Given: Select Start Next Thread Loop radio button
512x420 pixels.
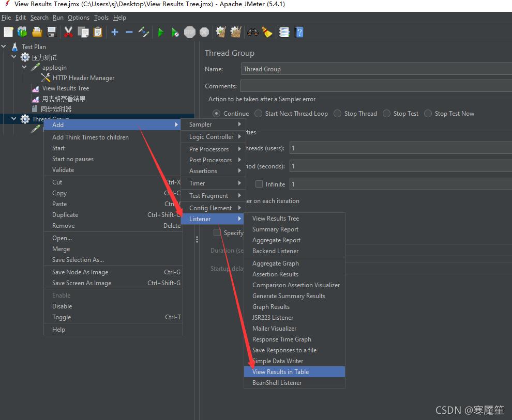Looking at the screenshot, I should tap(258, 114).
